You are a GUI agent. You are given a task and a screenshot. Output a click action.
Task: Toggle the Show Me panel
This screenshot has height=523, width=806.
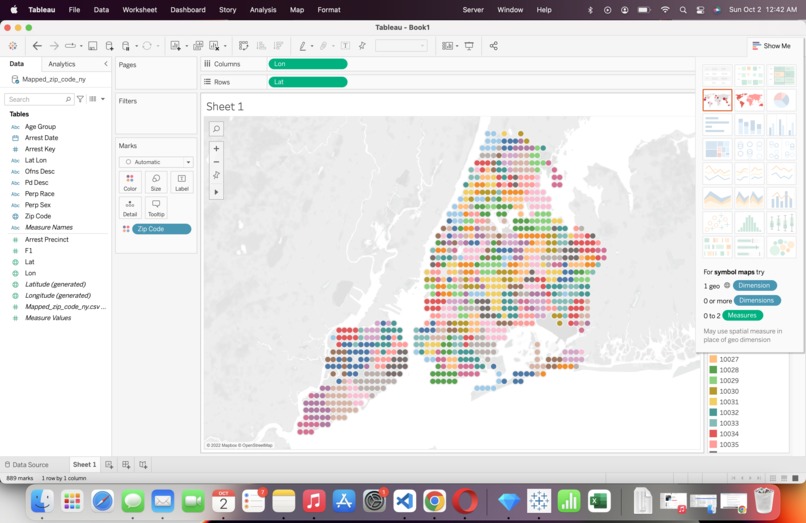(771, 46)
